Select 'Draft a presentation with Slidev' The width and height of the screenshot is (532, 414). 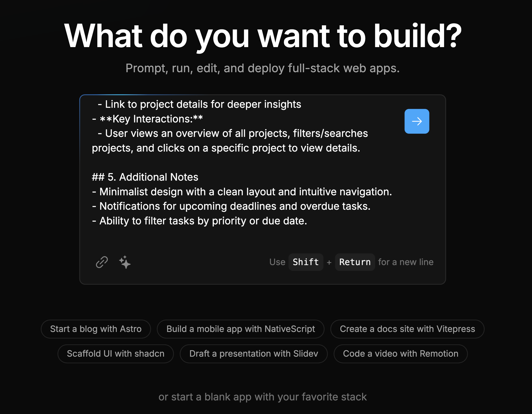tap(254, 354)
